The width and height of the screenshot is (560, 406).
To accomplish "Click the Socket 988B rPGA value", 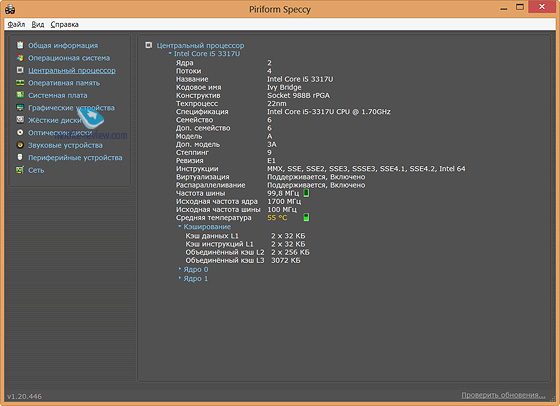I will [299, 95].
